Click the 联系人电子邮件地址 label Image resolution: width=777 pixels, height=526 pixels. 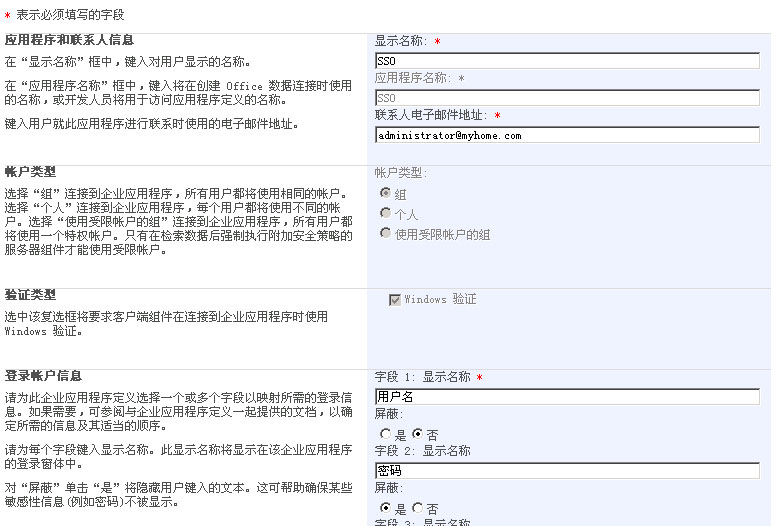[x=431, y=115]
